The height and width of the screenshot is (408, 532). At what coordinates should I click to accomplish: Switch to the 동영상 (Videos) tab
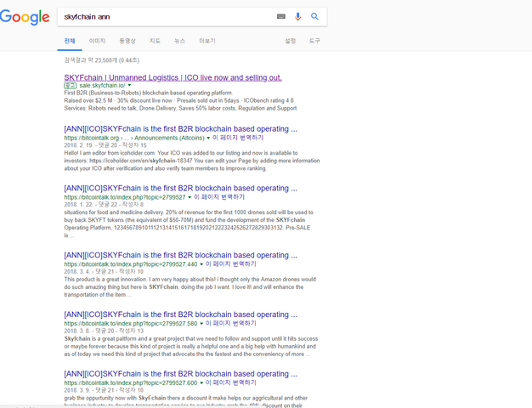click(x=127, y=41)
